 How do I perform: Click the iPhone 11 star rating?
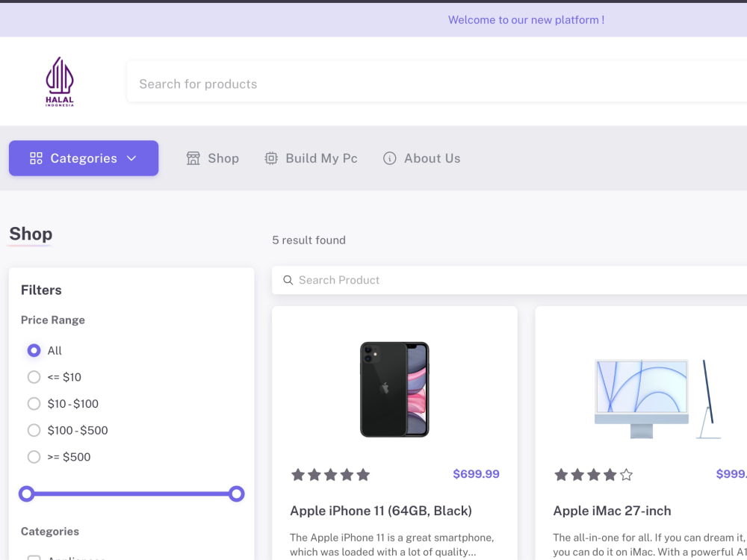(331, 474)
